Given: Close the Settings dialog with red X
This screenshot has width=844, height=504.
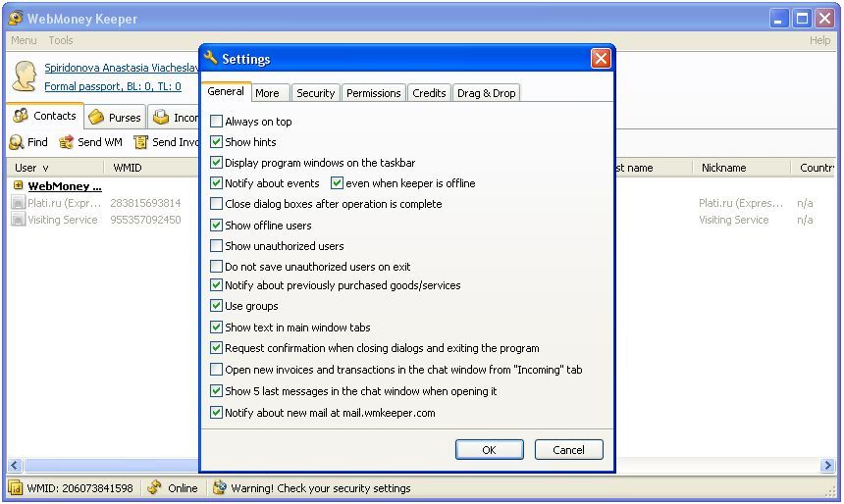Looking at the screenshot, I should point(601,58).
